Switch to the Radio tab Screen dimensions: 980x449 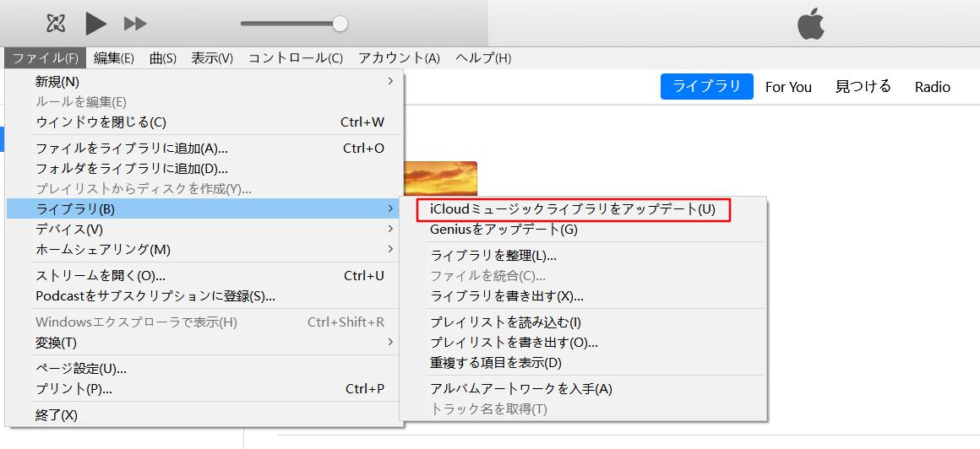pos(933,87)
